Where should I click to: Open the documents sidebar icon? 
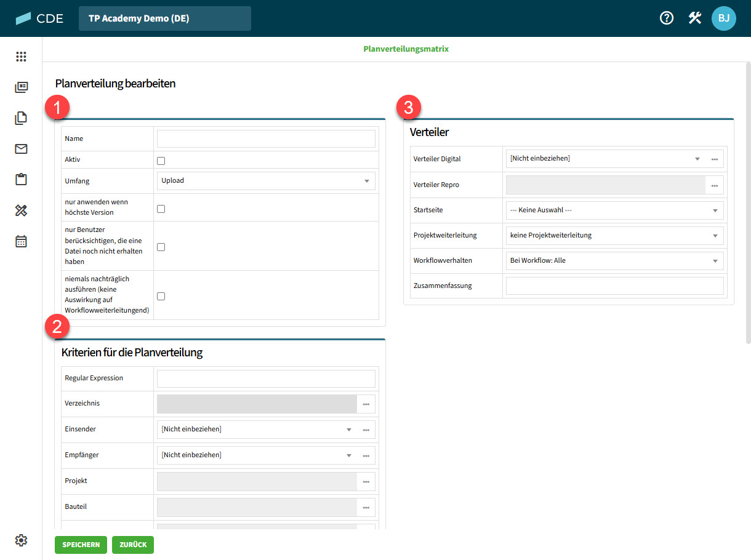click(21, 118)
